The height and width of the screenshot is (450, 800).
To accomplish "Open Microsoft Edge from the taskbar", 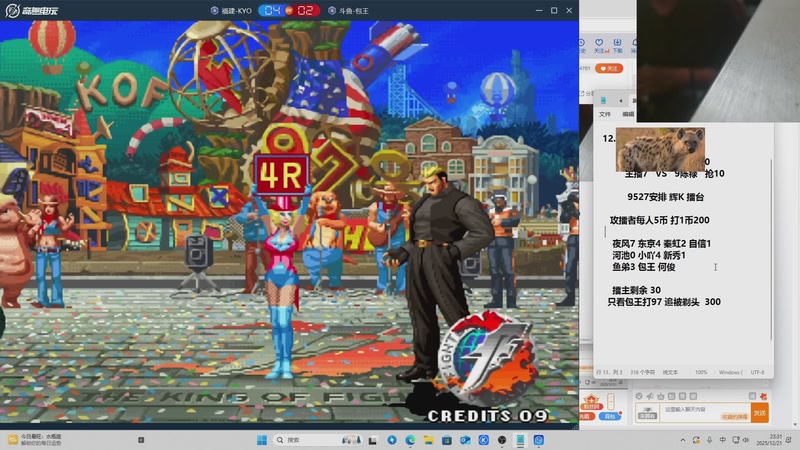I will pyautogui.click(x=410, y=440).
